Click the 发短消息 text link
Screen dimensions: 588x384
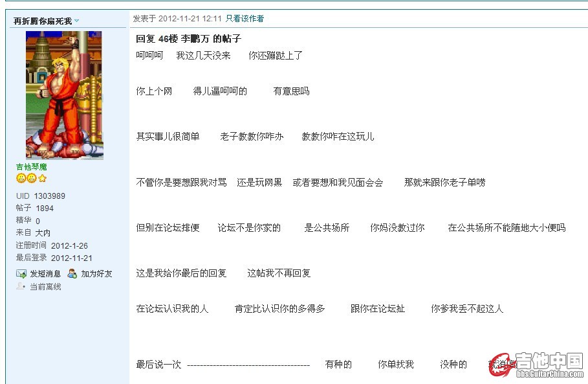pos(45,274)
